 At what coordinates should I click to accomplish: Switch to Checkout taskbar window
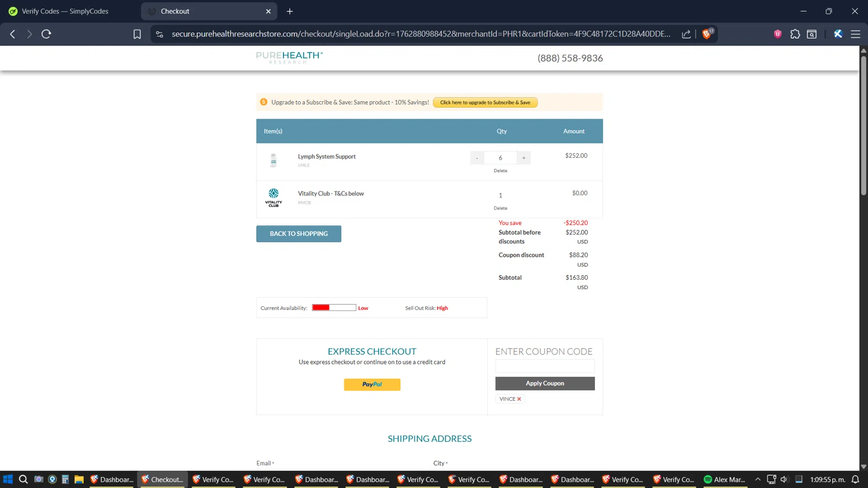pyautogui.click(x=163, y=479)
